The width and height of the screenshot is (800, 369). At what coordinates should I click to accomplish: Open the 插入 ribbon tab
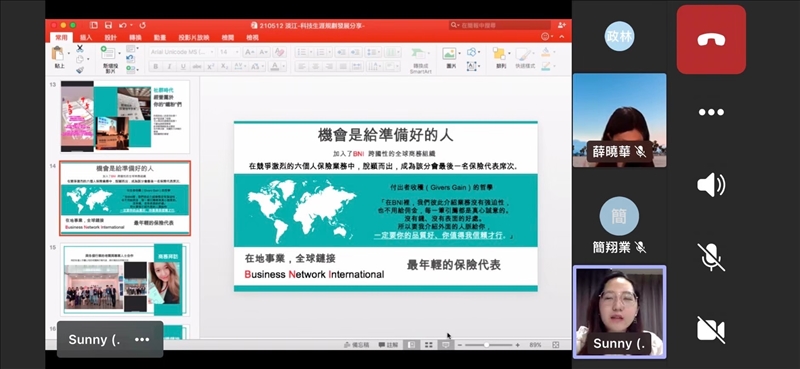pyautogui.click(x=86, y=37)
